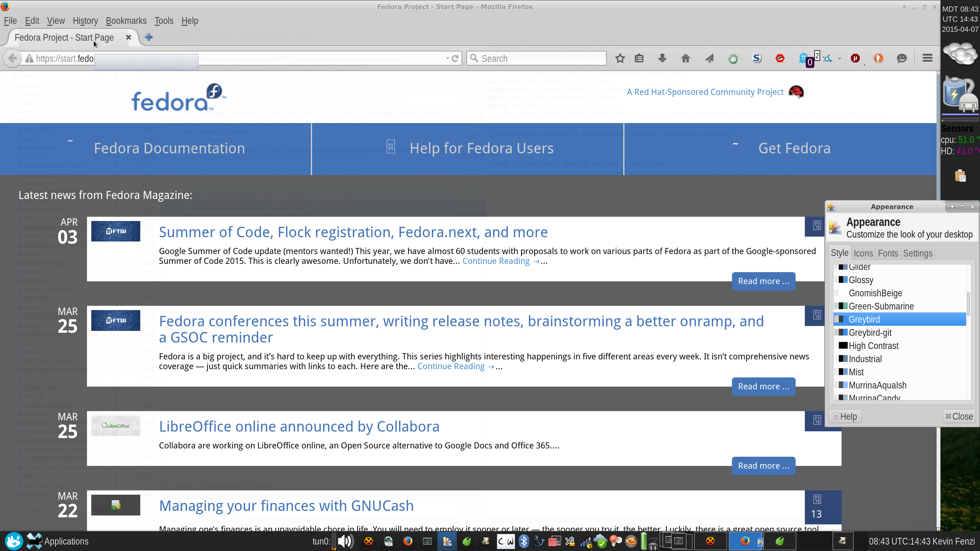
Task: Go back with the browser back arrow
Action: (12, 58)
